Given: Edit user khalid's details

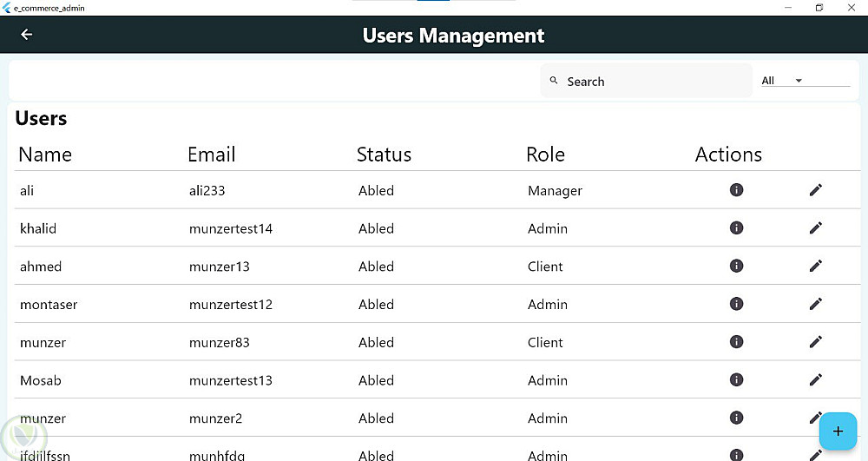Looking at the screenshot, I should pos(815,227).
